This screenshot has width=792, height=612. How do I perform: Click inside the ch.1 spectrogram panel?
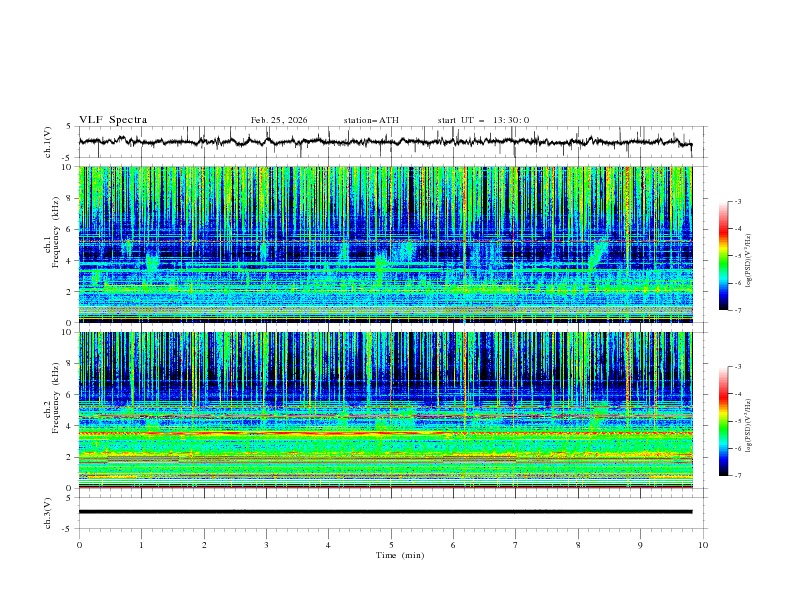point(385,244)
